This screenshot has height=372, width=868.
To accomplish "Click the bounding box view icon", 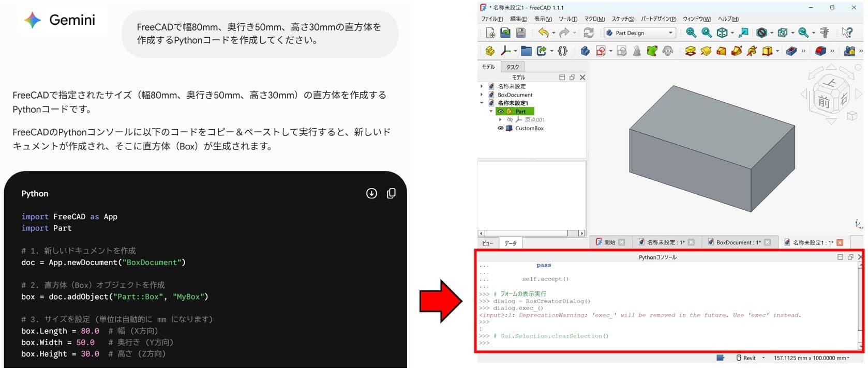I will coord(783,33).
